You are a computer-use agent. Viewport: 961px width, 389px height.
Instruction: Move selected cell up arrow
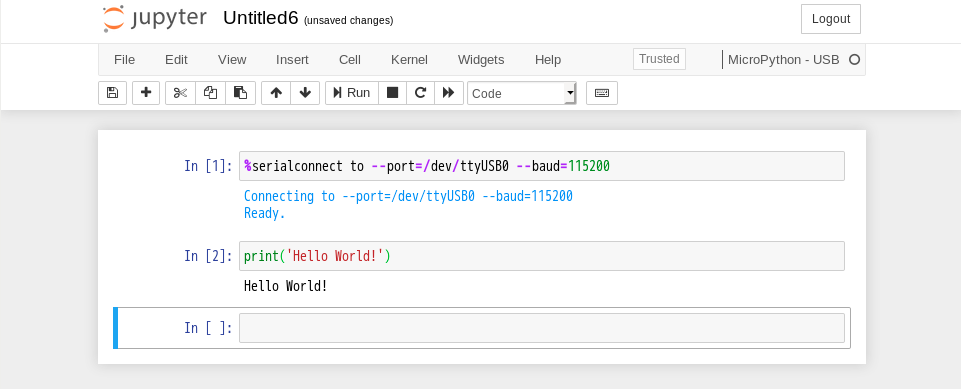[276, 93]
